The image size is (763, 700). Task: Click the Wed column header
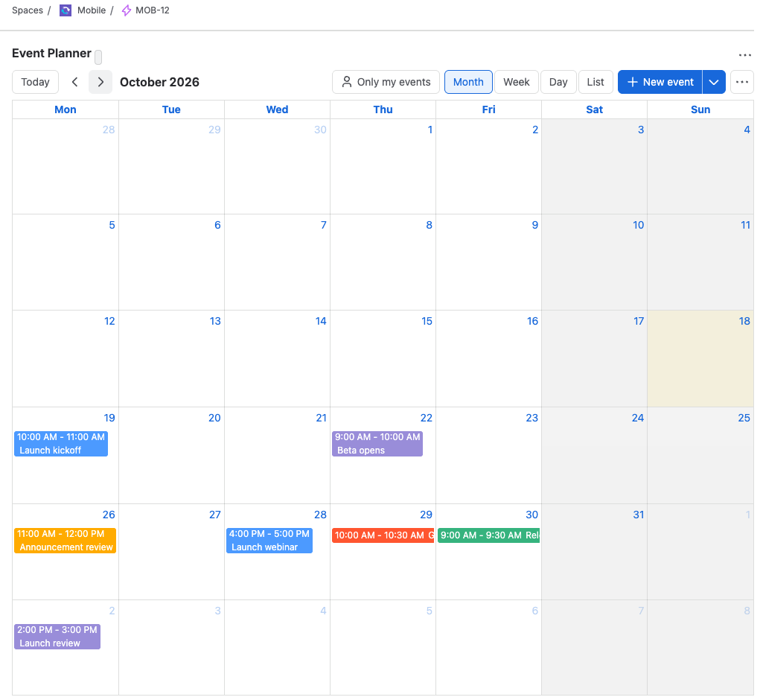(277, 109)
